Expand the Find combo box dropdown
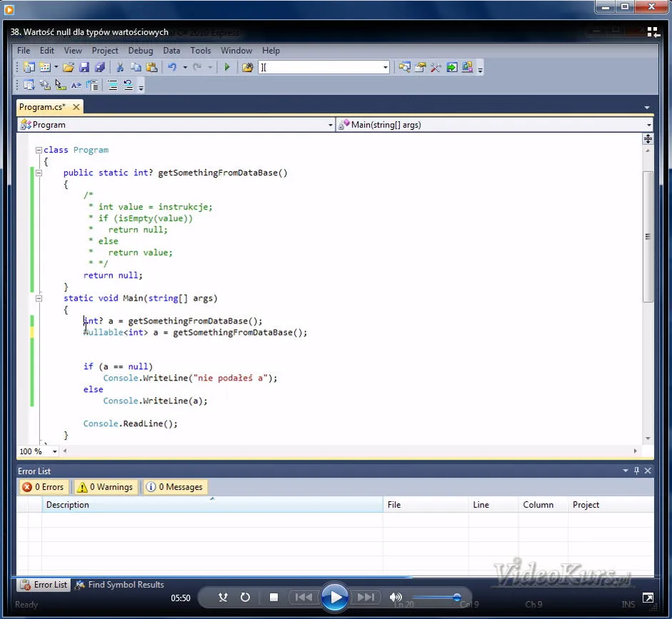This screenshot has width=672, height=619. (x=386, y=67)
